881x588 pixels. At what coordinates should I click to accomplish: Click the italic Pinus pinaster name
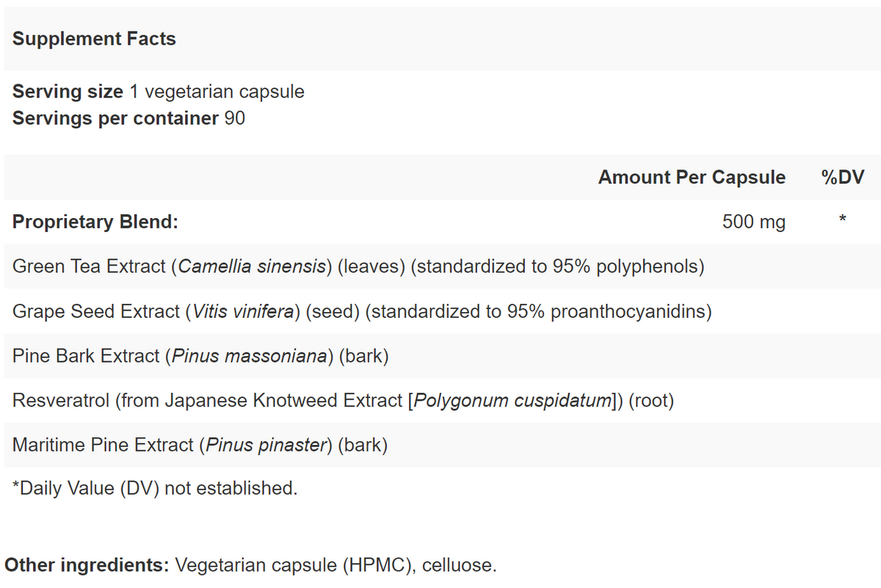tap(266, 446)
